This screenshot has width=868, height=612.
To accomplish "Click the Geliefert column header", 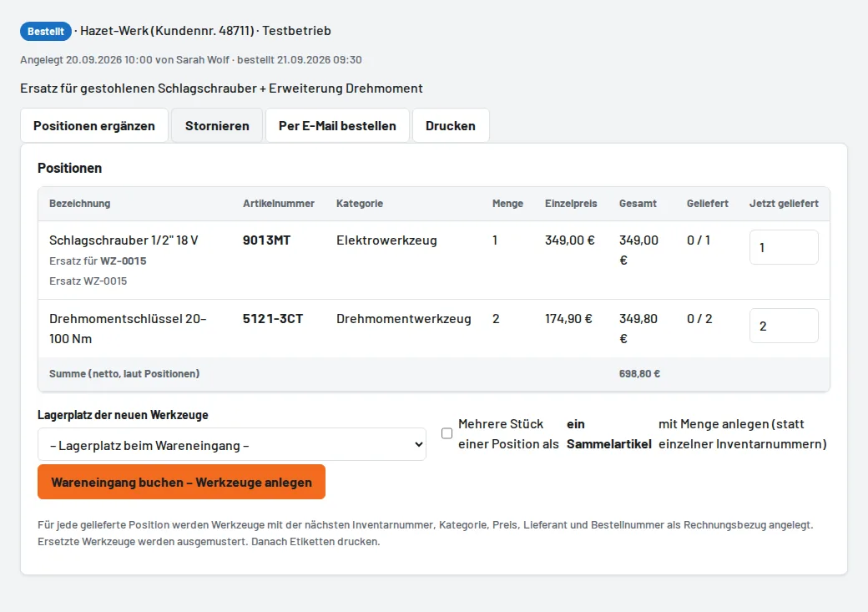I will (x=708, y=203).
